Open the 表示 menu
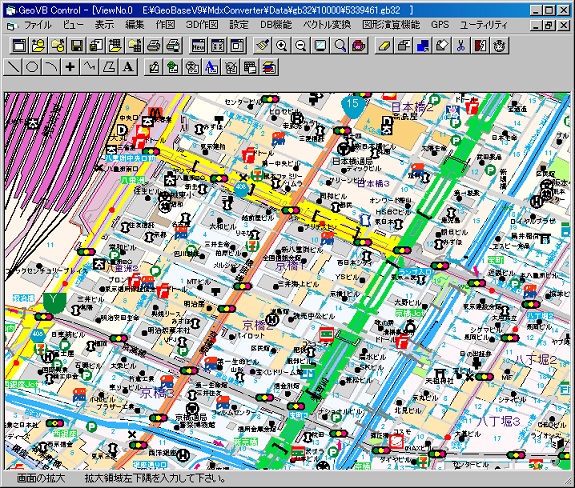 point(105,25)
